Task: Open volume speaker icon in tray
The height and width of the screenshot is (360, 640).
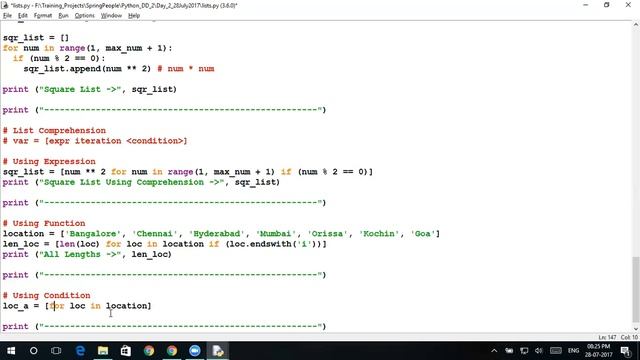Action: (539, 351)
